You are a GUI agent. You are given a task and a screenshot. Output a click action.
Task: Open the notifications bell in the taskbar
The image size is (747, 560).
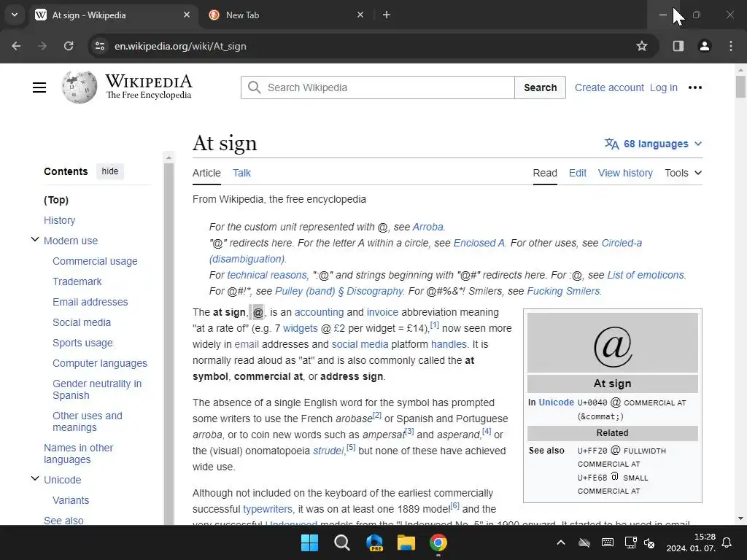click(727, 542)
